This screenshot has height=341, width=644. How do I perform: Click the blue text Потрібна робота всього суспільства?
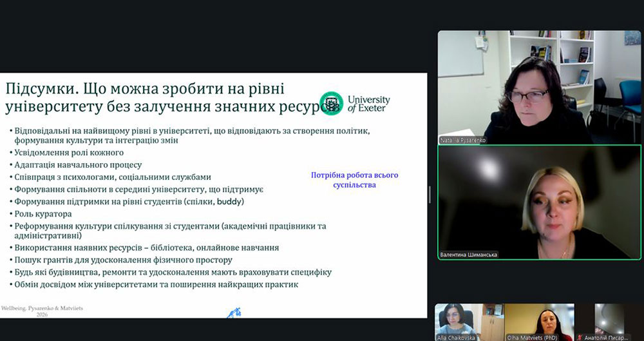click(354, 180)
